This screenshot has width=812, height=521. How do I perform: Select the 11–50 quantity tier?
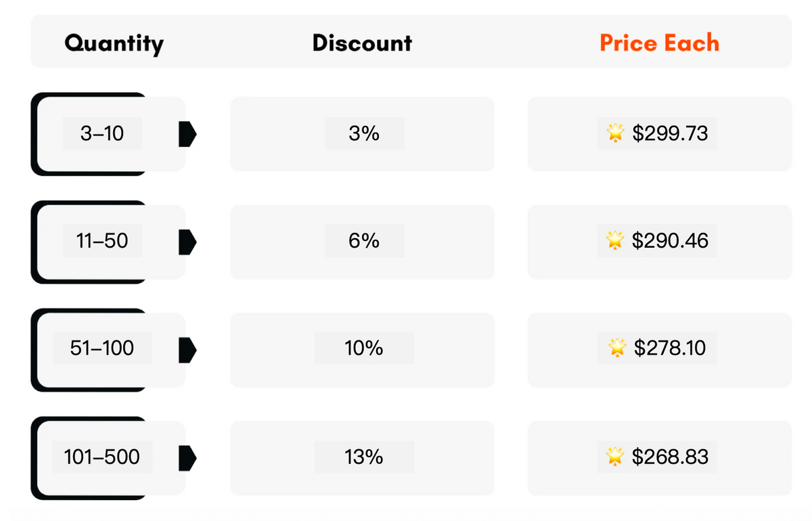(102, 241)
